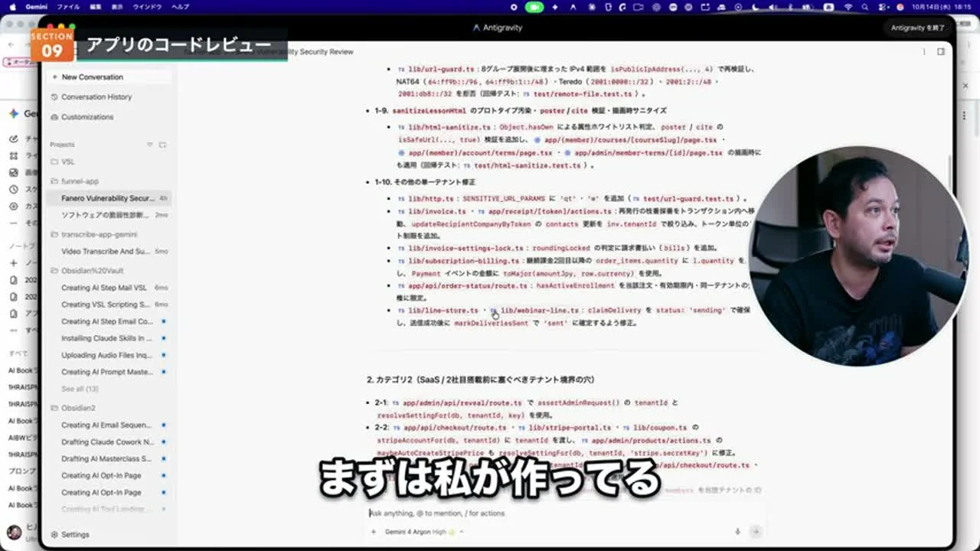980x551 pixels.
Task: Focus the Ask anything input field
Action: click(x=565, y=513)
